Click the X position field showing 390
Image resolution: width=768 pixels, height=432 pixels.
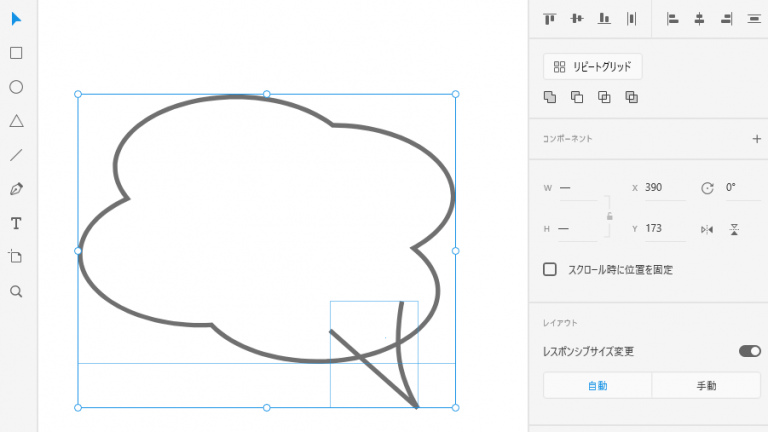coord(663,187)
